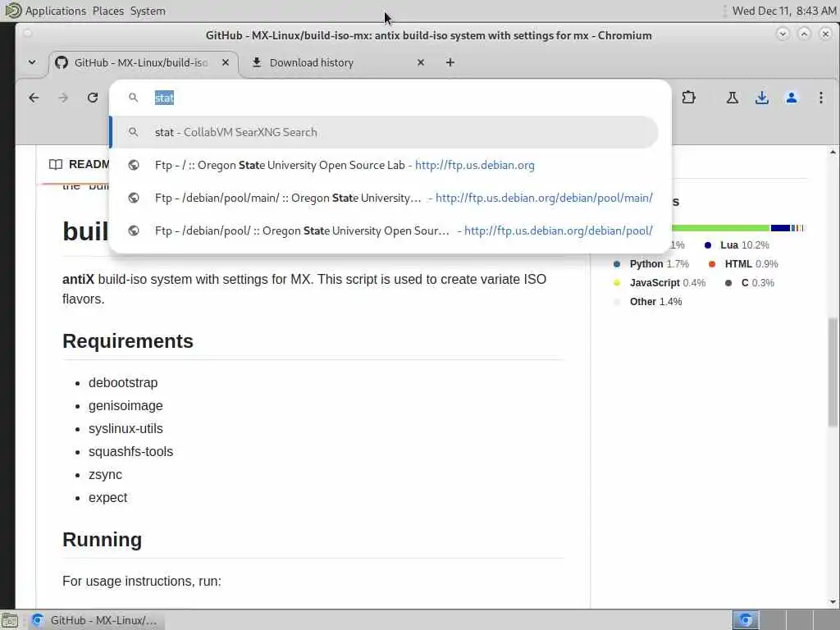The height and width of the screenshot is (630, 840).
Task: Open the tab search dropdown chevron
Action: [32, 62]
